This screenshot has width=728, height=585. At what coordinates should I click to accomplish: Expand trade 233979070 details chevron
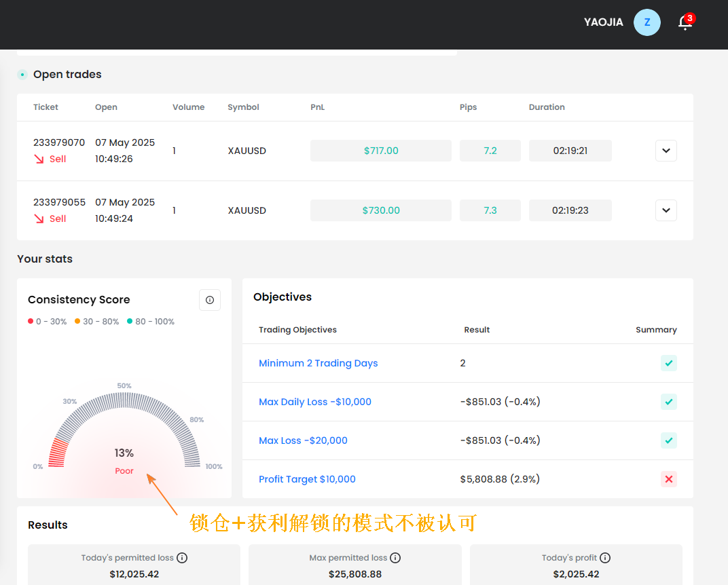point(666,151)
